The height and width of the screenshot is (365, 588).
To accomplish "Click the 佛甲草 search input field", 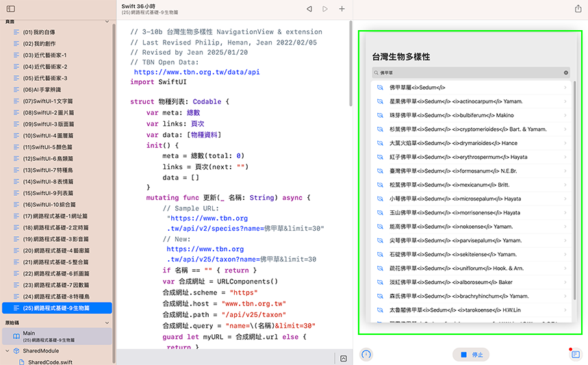I will coord(465,73).
